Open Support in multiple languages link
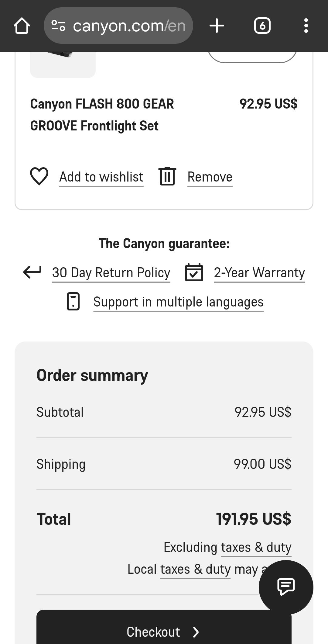The image size is (328, 644). click(178, 302)
